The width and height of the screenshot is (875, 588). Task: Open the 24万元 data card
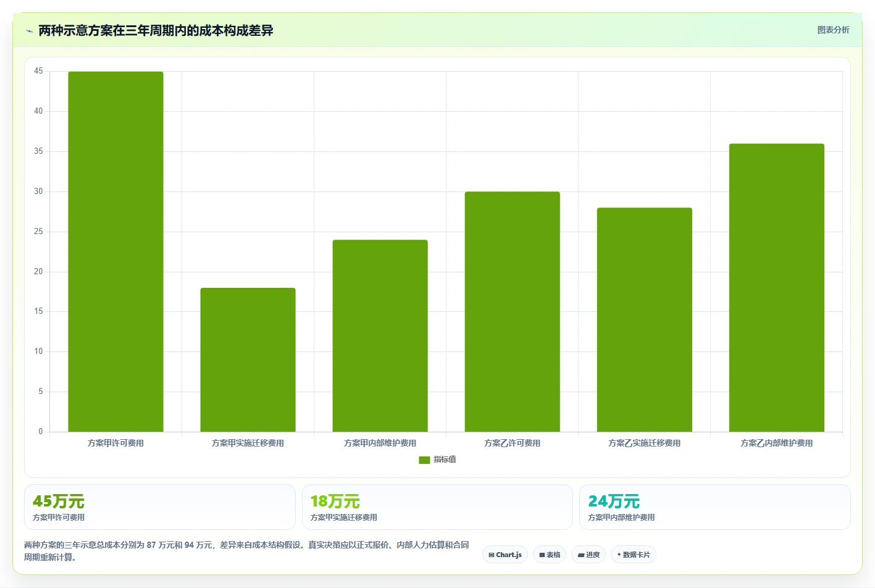click(715, 507)
